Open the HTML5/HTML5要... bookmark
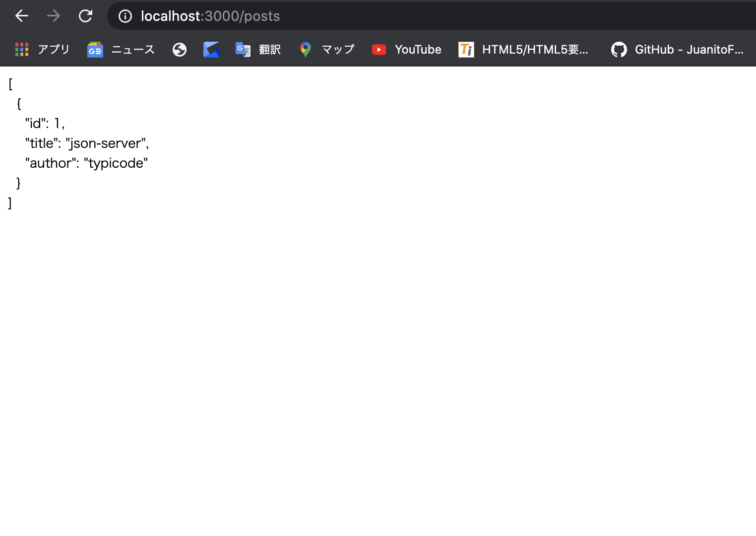 pos(535,49)
